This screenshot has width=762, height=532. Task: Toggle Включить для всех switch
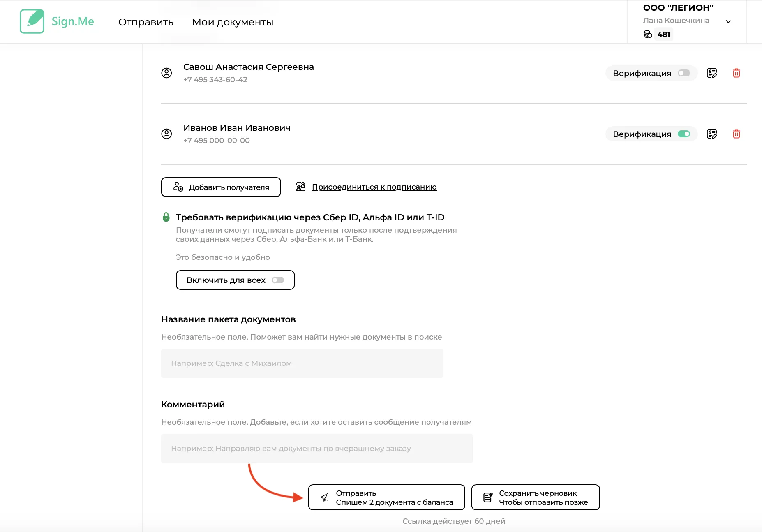click(278, 280)
